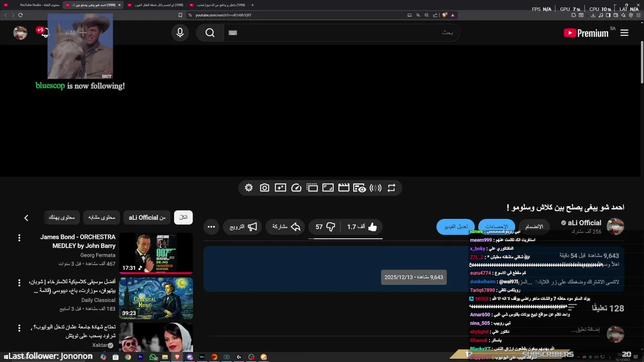Viewport: 644px width, 362px height.
Task: Click the 9,643 views date tooltip text
Action: click(414, 277)
